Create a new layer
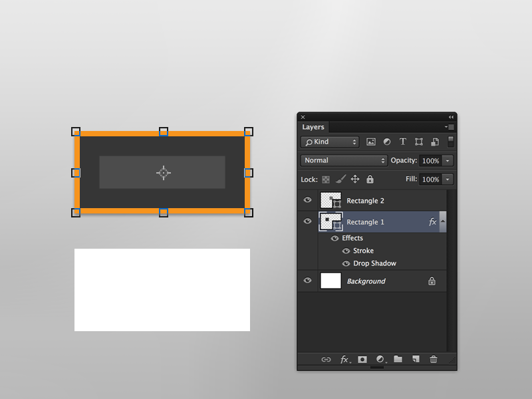Image resolution: width=532 pixels, height=399 pixels. coord(415,359)
